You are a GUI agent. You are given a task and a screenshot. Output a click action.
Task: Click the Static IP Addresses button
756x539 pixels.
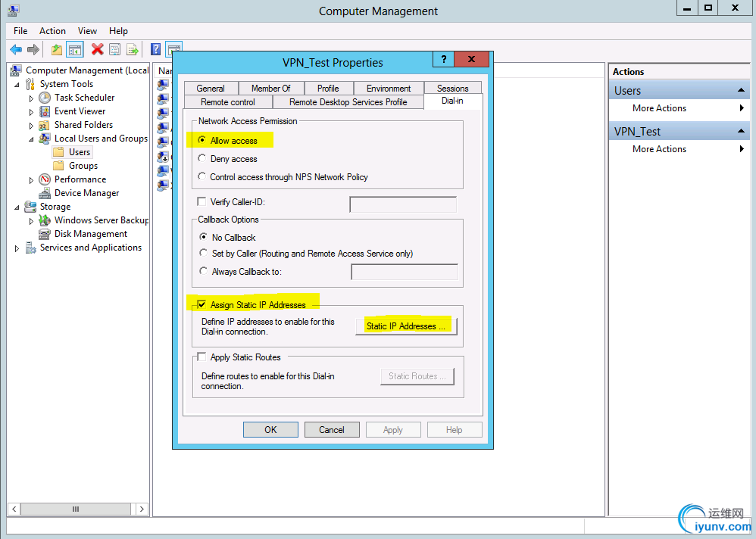pos(406,326)
